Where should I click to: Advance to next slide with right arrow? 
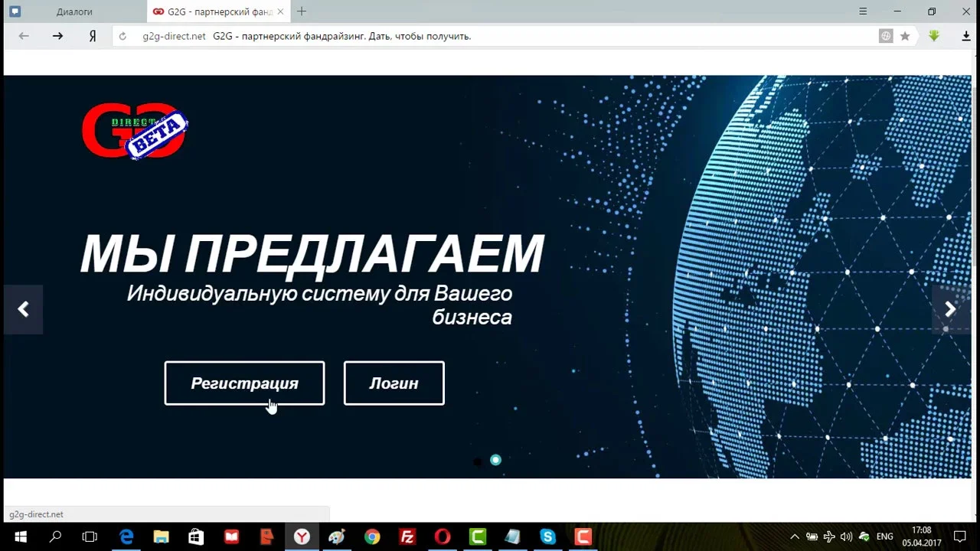pos(950,309)
